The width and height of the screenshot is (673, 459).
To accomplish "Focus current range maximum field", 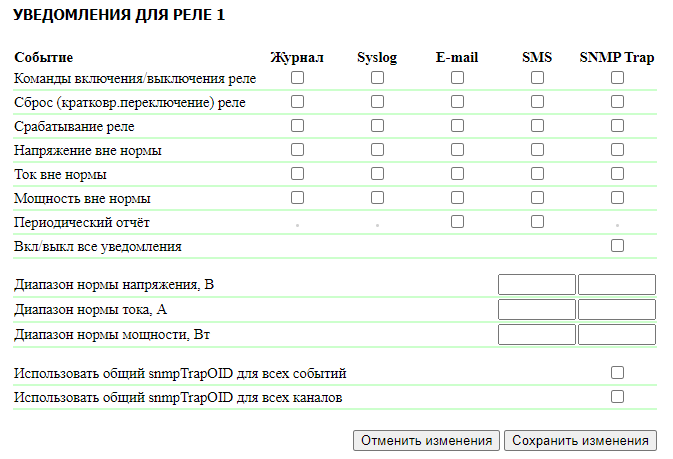I will (x=616, y=309).
